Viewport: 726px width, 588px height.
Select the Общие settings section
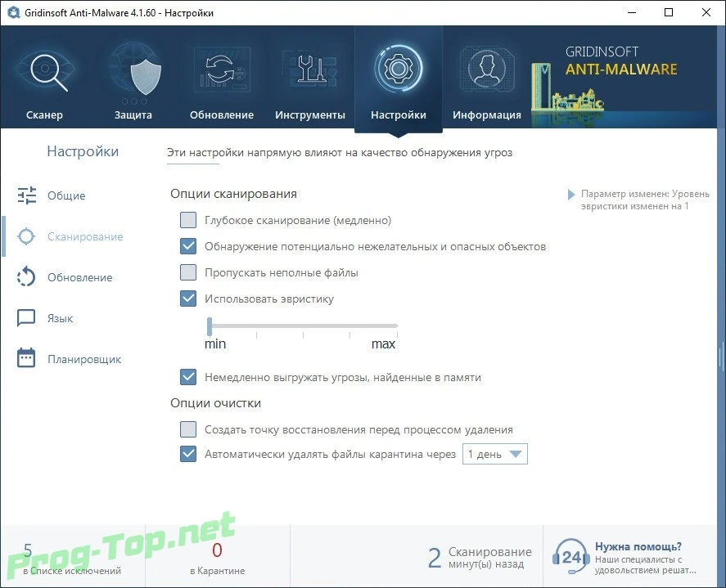pyautogui.click(x=66, y=195)
